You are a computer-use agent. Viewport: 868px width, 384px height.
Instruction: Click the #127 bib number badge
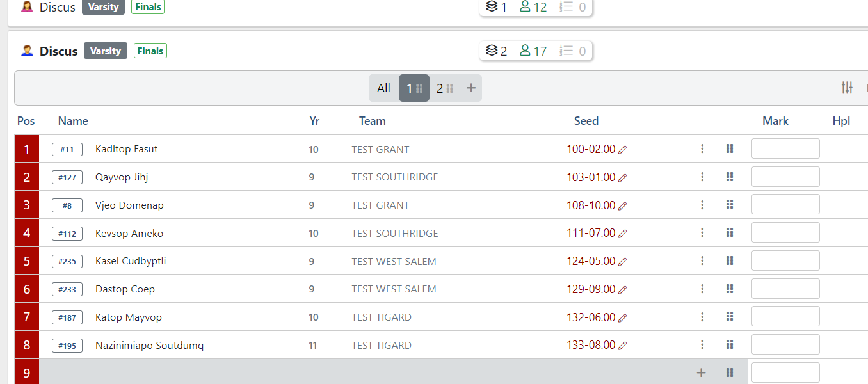[67, 177]
